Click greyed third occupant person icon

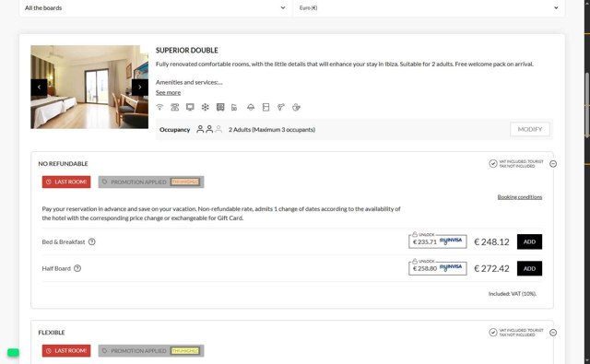tap(218, 129)
